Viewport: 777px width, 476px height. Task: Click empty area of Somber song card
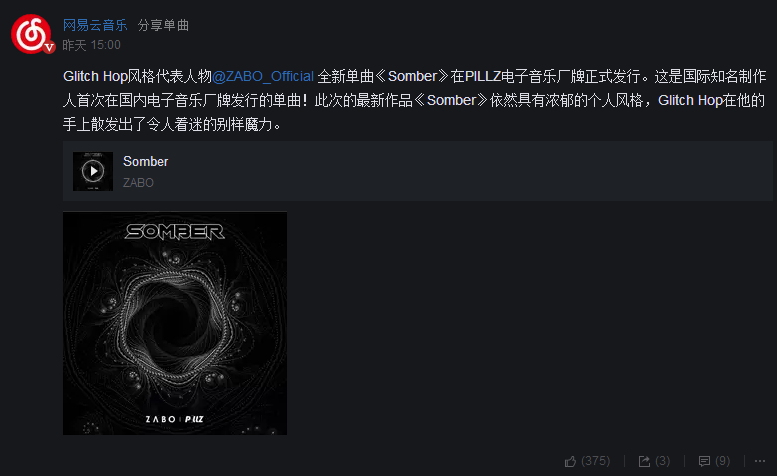tap(446, 171)
